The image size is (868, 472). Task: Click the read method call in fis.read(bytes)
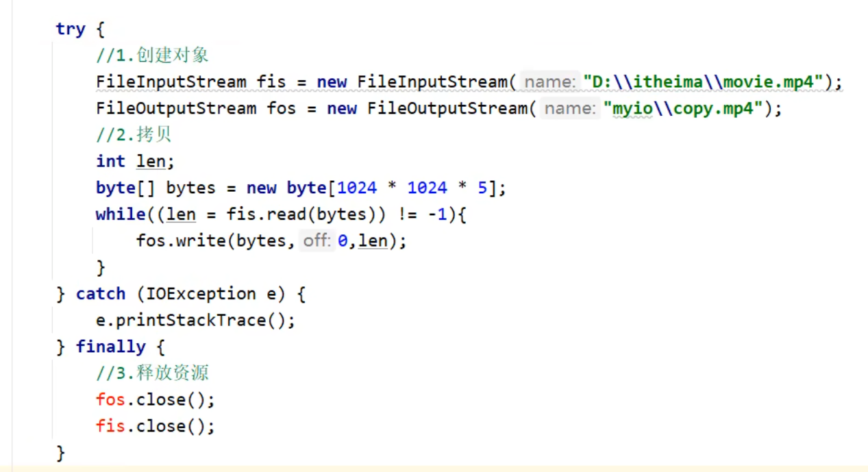click(286, 214)
